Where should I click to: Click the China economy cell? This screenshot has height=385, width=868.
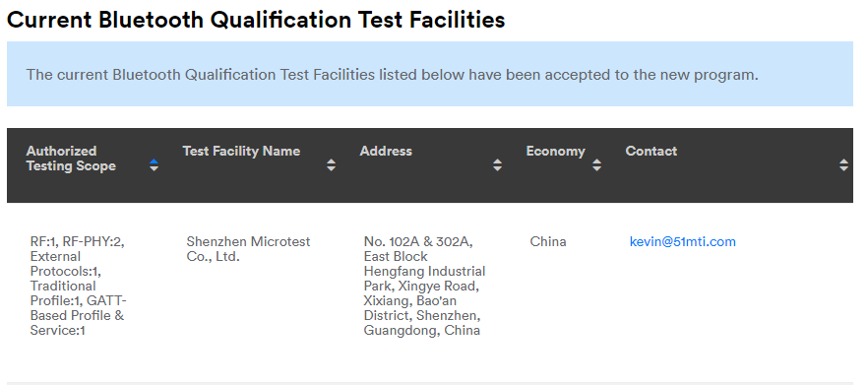click(548, 241)
